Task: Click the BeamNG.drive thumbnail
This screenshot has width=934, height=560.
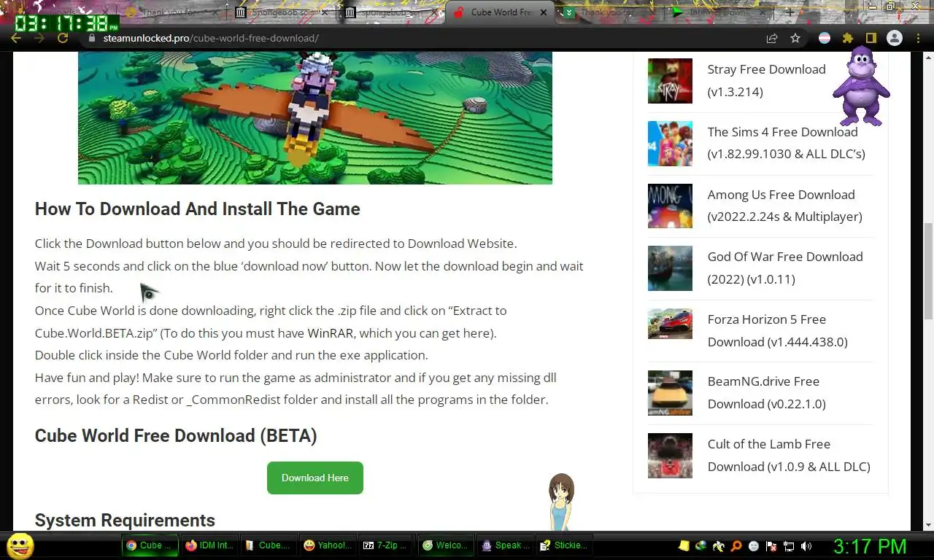Action: (670, 393)
